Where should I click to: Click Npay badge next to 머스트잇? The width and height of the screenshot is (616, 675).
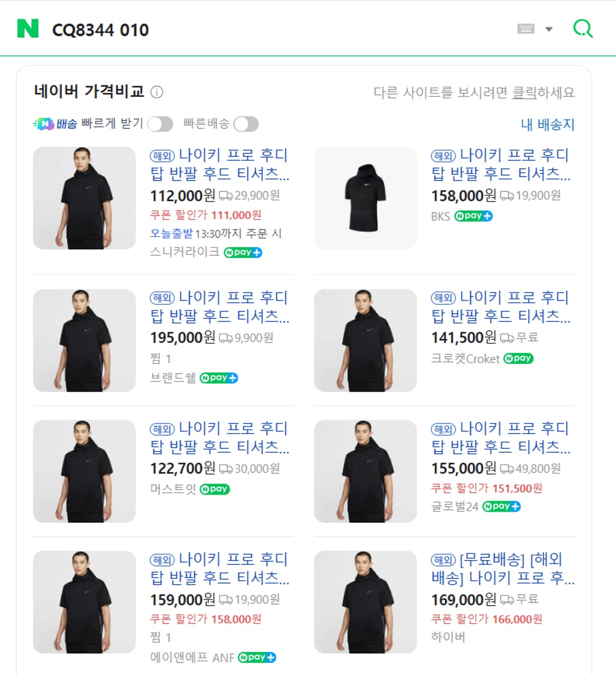(x=215, y=489)
